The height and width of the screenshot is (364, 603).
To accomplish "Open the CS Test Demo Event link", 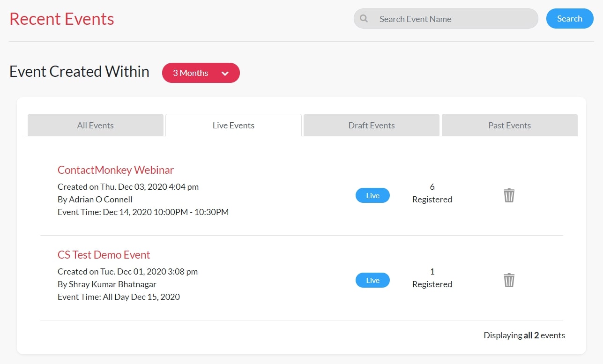I will (104, 254).
